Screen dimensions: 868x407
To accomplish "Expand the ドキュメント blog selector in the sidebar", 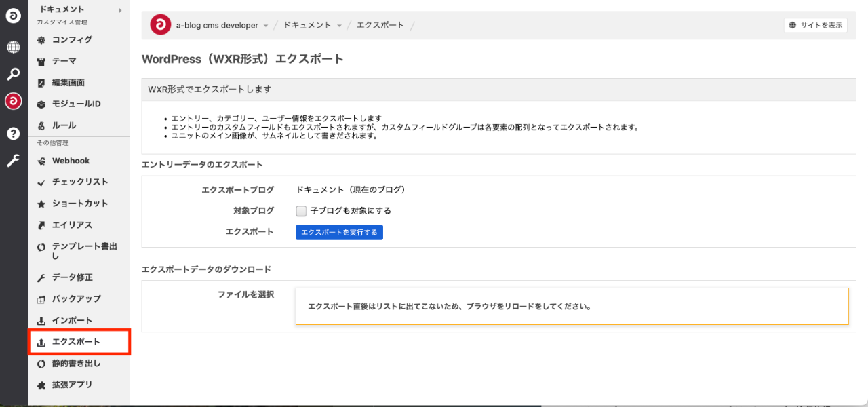I will (79, 9).
